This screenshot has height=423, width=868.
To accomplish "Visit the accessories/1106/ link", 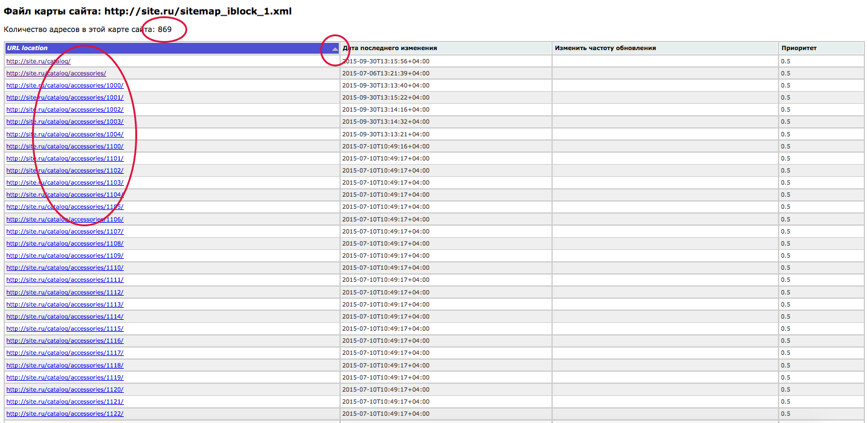I will pos(65,219).
